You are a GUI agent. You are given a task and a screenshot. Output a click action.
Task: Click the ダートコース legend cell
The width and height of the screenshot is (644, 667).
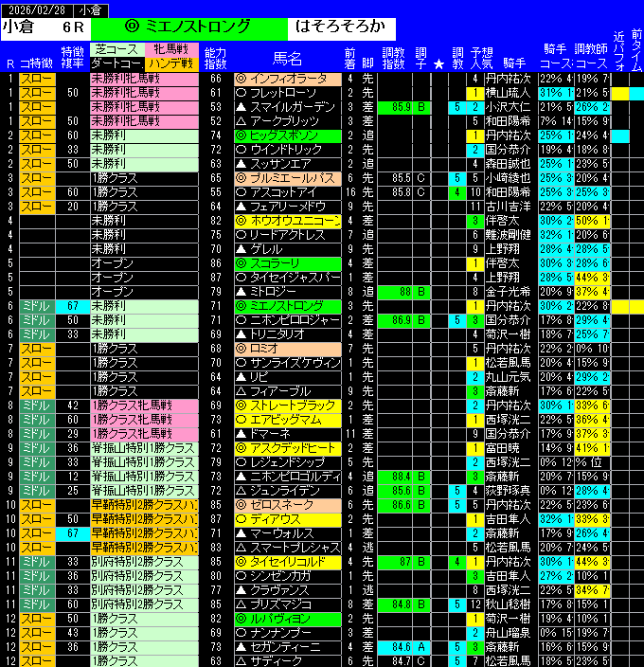pos(117,64)
